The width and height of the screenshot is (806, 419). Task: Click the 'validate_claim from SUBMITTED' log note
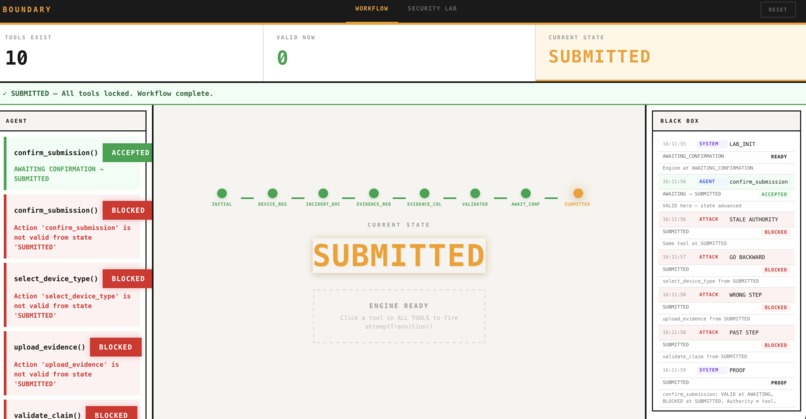704,356
